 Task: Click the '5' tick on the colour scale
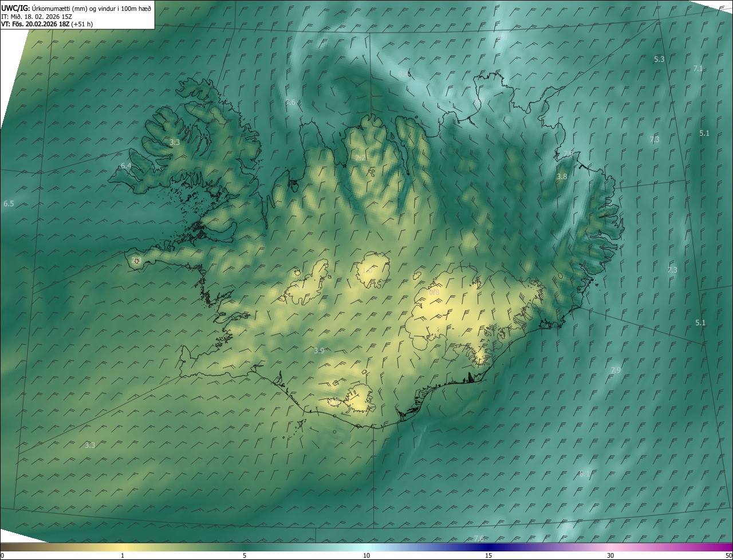[x=245, y=555]
